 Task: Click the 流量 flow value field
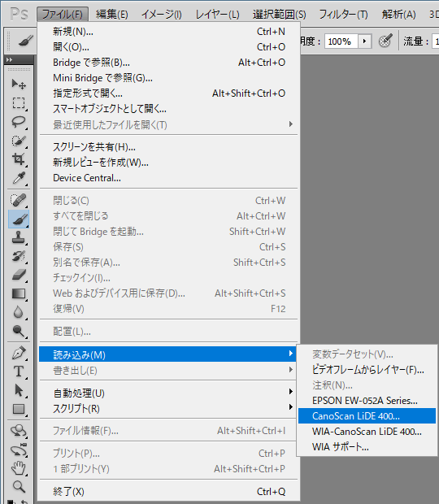pos(436,41)
